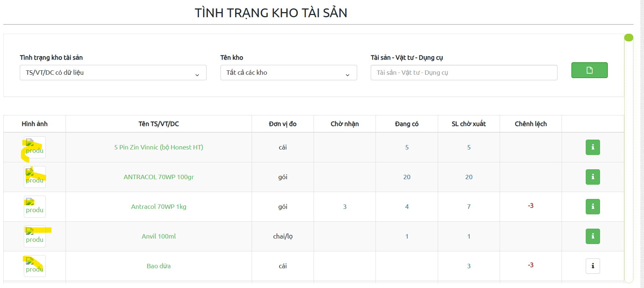The image size is (644, 288).
Task: Select the Anvil 100ml product name
Action: [159, 236]
